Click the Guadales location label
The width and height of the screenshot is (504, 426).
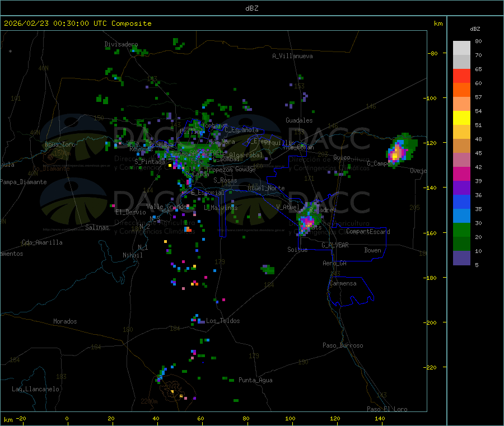click(x=299, y=120)
